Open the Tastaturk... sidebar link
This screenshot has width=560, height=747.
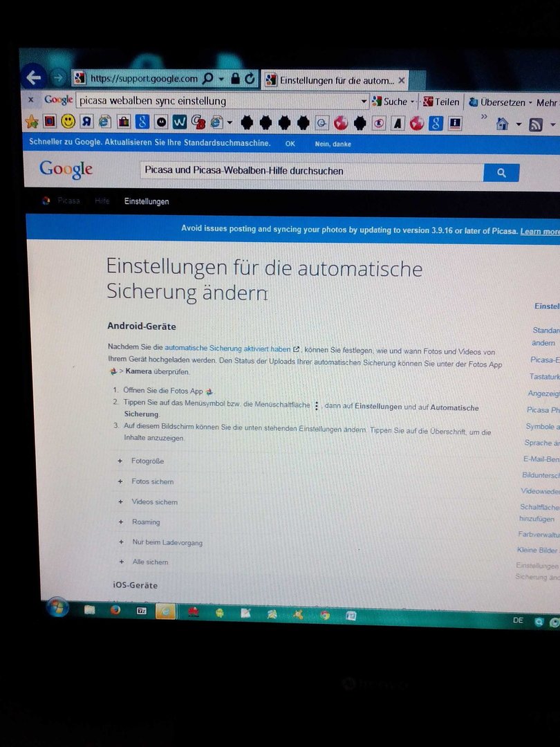click(544, 376)
